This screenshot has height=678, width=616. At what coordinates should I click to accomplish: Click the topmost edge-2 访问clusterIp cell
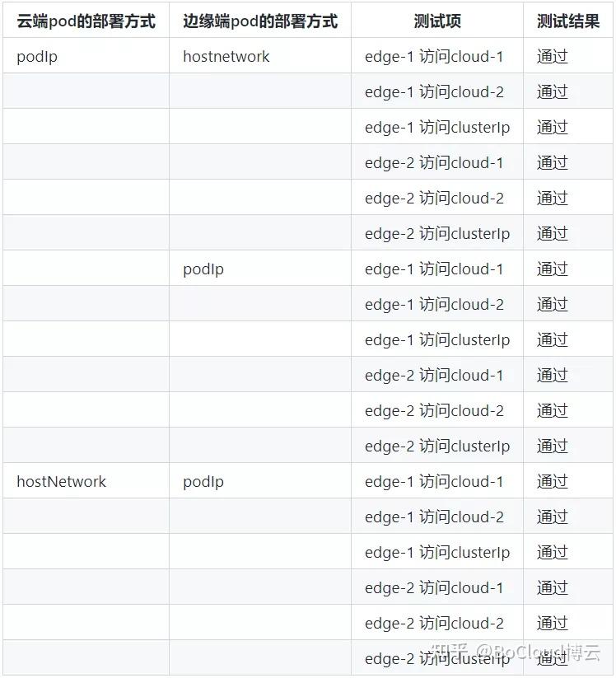[x=437, y=234]
